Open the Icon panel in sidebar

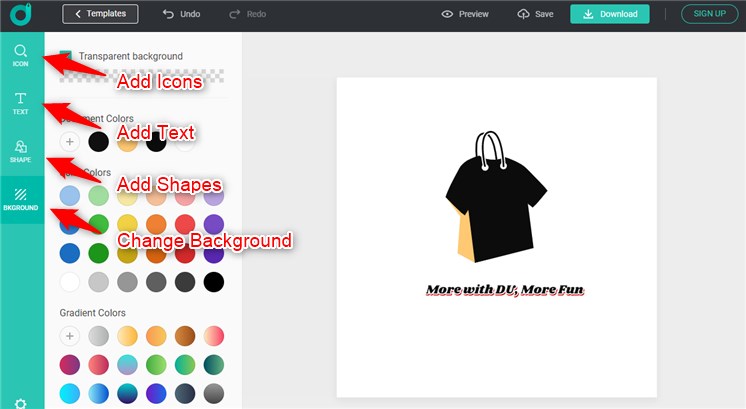click(x=20, y=55)
